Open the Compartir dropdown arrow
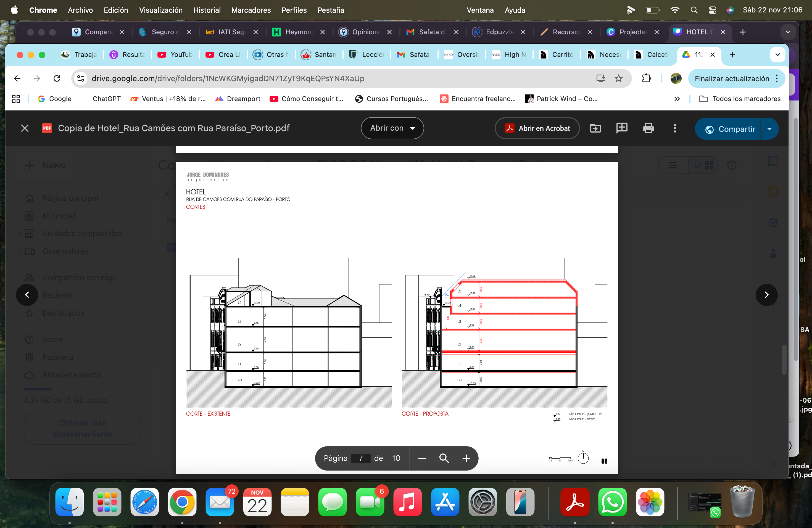Image resolution: width=812 pixels, height=528 pixels. click(769, 129)
